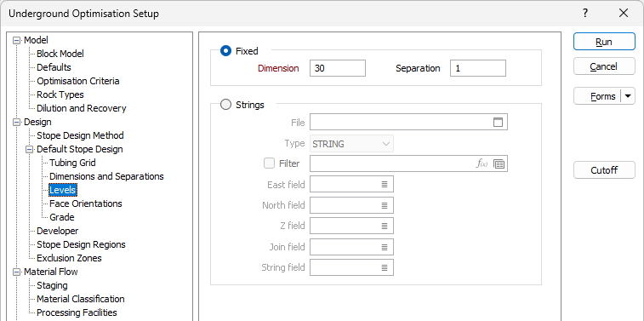Open the String field list icon

(385, 267)
